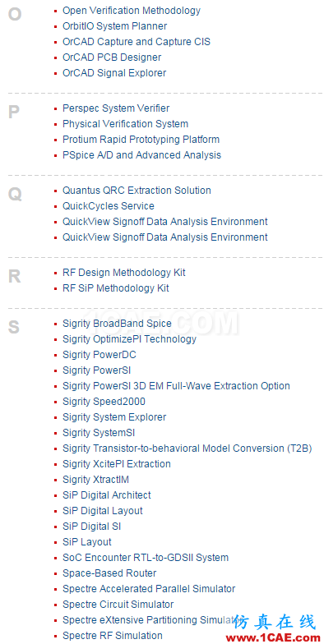Open QuickCycles Service link
324x644 pixels.
(109, 206)
